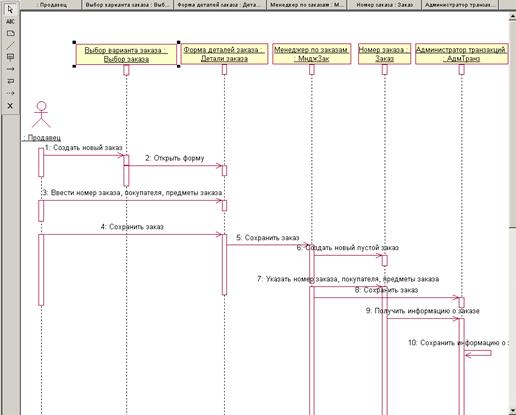The width and height of the screenshot is (516, 415).
Task: Select the arrow Selection tool
Action: click(10, 9)
